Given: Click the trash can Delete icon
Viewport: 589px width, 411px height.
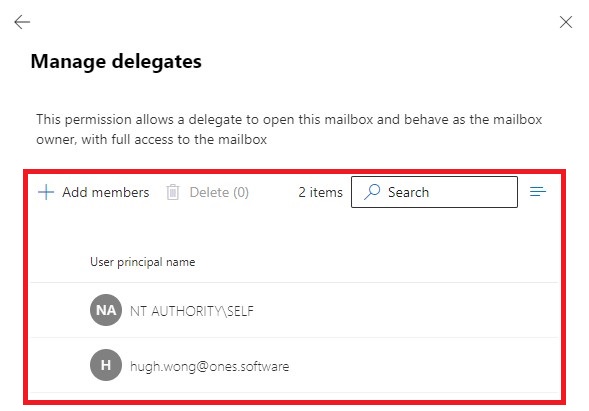Looking at the screenshot, I should click(173, 192).
